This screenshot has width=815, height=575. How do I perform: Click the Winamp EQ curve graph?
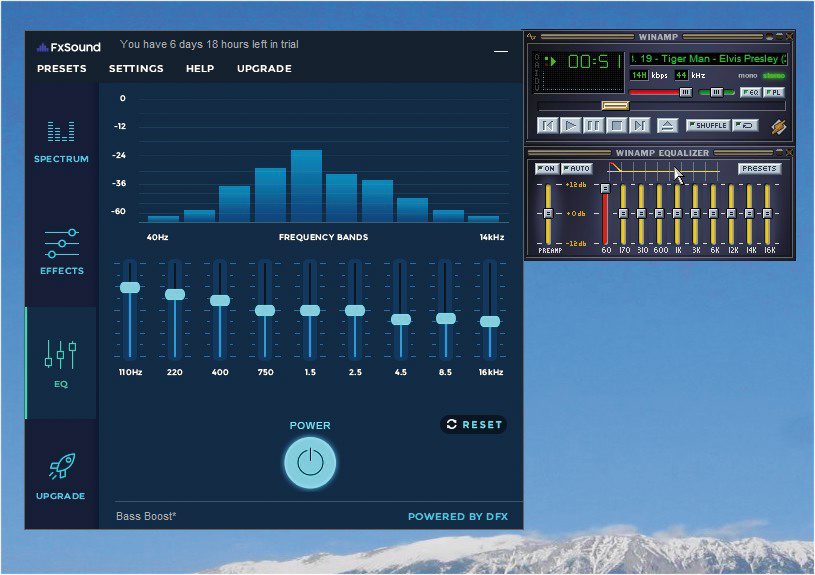click(664, 169)
